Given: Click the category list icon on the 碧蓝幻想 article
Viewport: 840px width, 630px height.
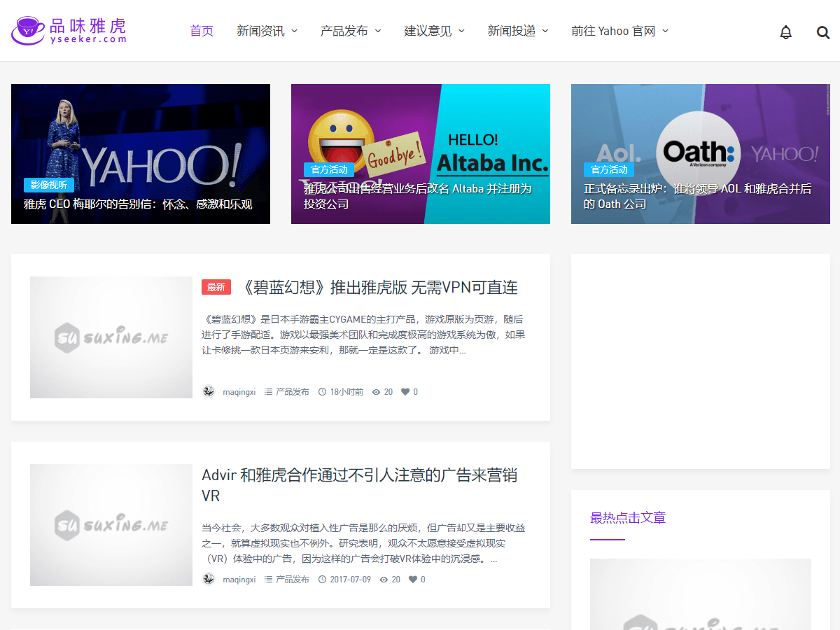Looking at the screenshot, I should coord(268,392).
